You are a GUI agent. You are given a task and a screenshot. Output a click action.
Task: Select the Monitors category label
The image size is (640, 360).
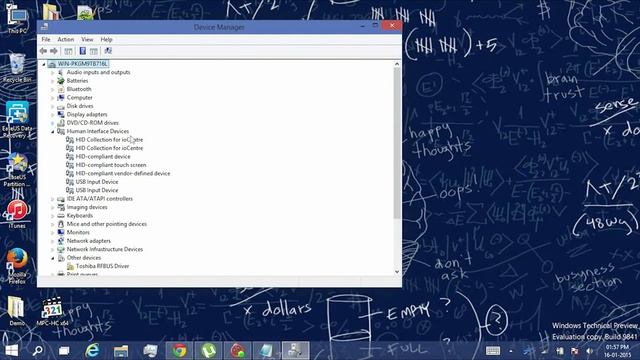(x=78, y=232)
